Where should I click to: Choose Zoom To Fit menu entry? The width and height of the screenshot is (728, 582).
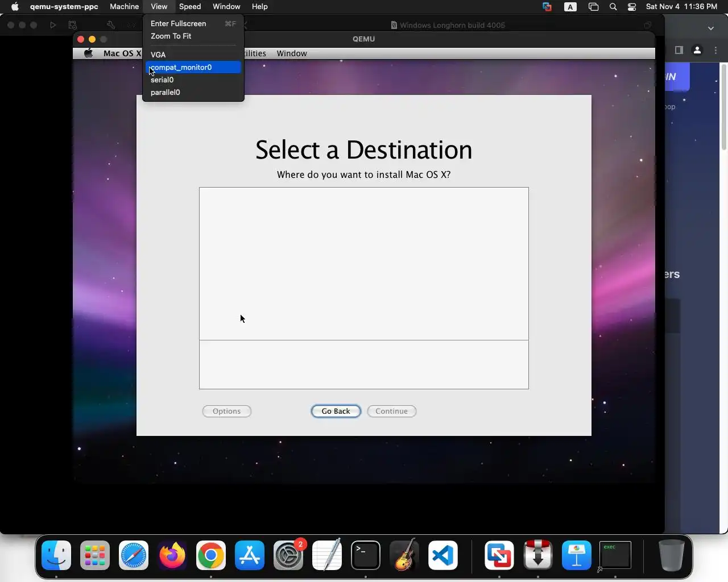(x=193, y=36)
